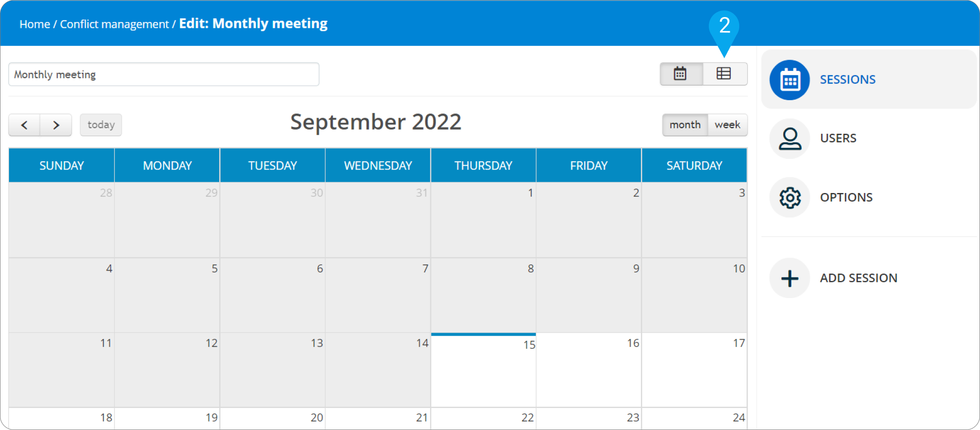
Task: Open the Home breadcrumb link
Action: click(x=35, y=24)
